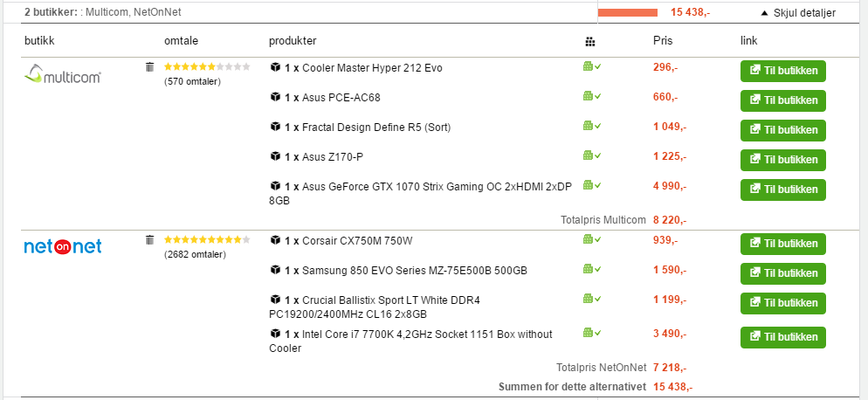The image size is (868, 400).
Task: Click stock status icon for Asus PCE-AC68
Action: 592,96
